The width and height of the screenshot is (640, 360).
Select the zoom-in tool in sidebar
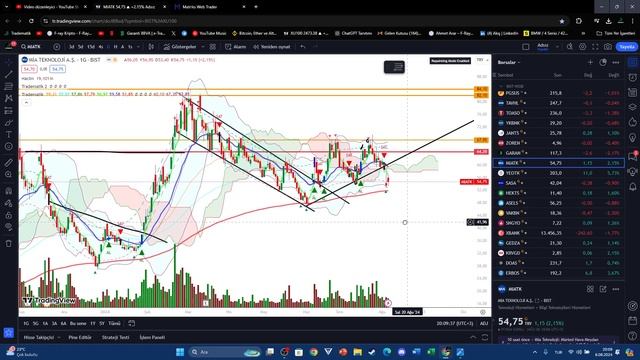pyautogui.click(x=9, y=175)
